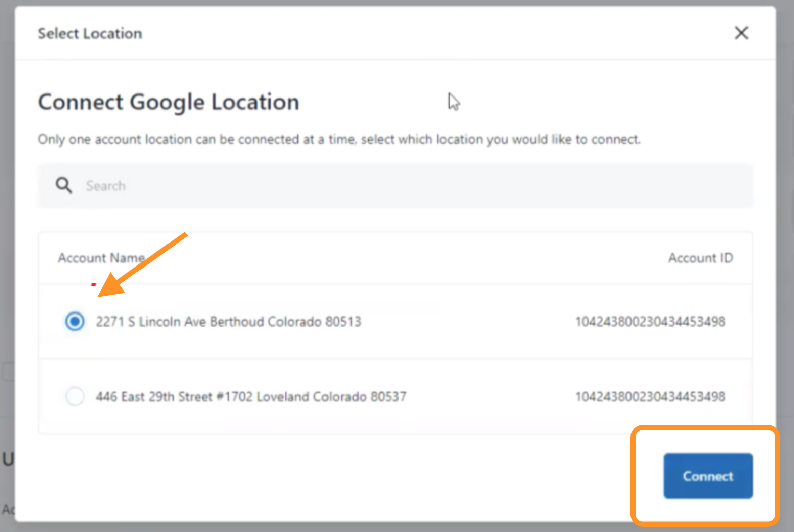Click the account ID in the Loveland row
This screenshot has height=532, width=794.
coord(650,397)
